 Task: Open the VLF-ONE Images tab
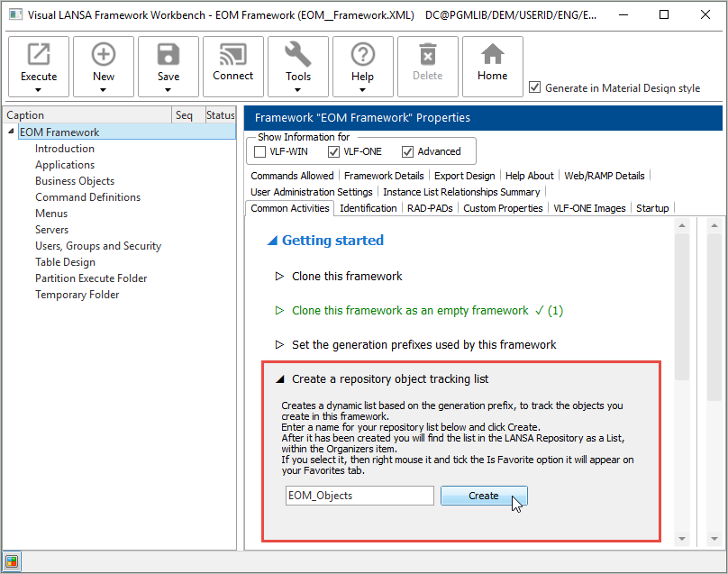[x=589, y=208]
